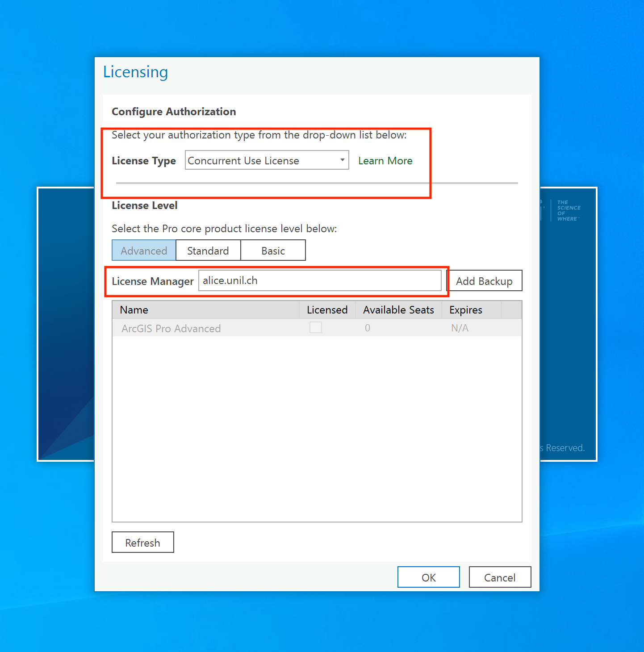Click the N/A expiry cell
644x652 pixels.
click(x=460, y=328)
